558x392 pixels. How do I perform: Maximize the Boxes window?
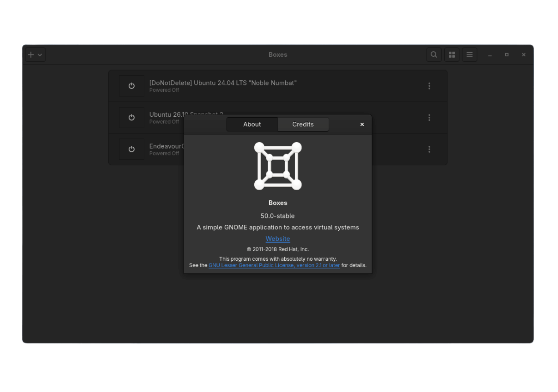click(x=507, y=55)
